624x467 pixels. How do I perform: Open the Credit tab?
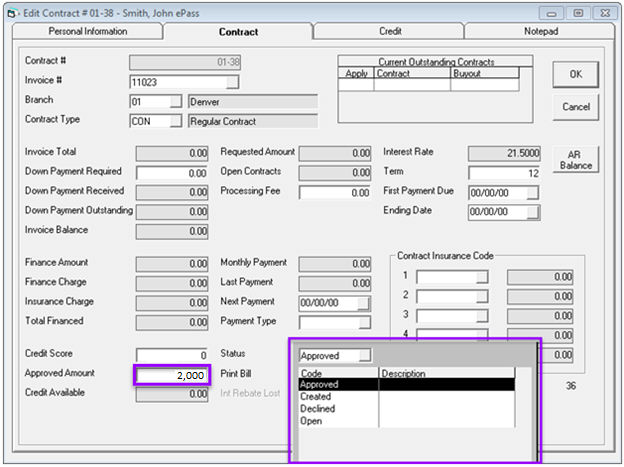390,32
